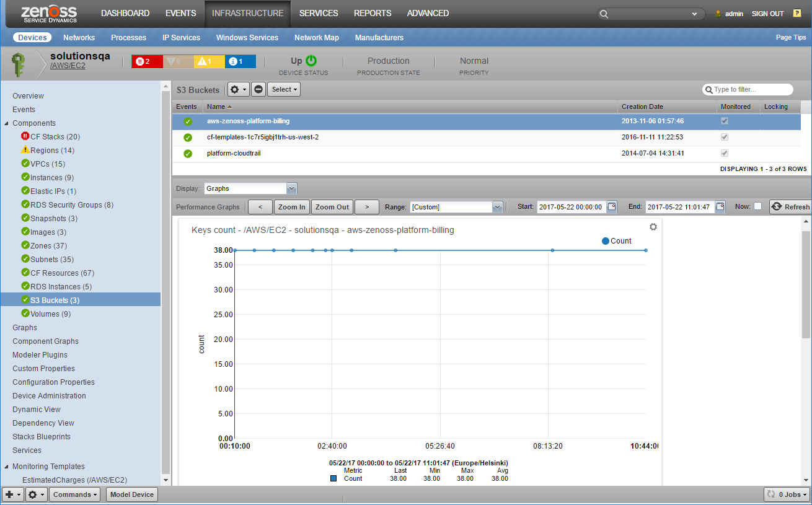
Task: Open the Start date calendar picker
Action: (x=612, y=206)
